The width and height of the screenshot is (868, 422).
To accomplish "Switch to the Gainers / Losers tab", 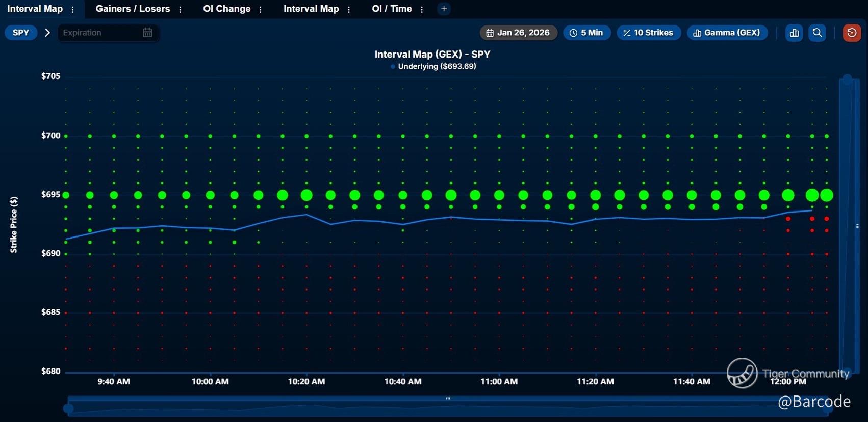I will point(133,9).
